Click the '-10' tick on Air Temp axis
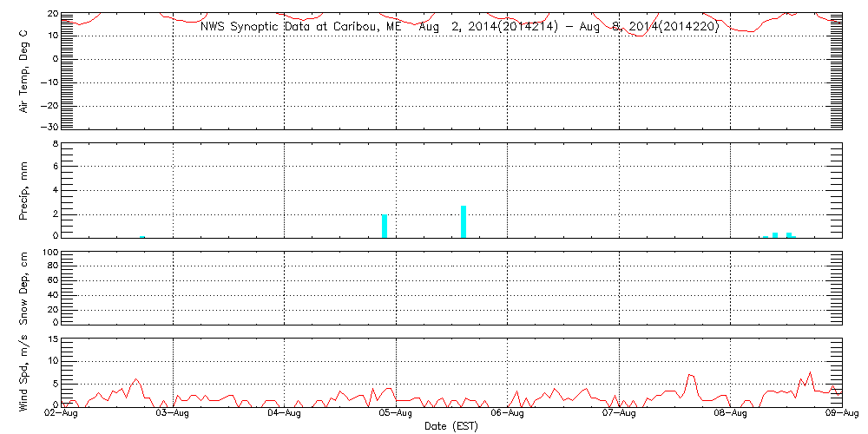Image resolution: width=868 pixels, height=434 pixels. click(x=48, y=82)
